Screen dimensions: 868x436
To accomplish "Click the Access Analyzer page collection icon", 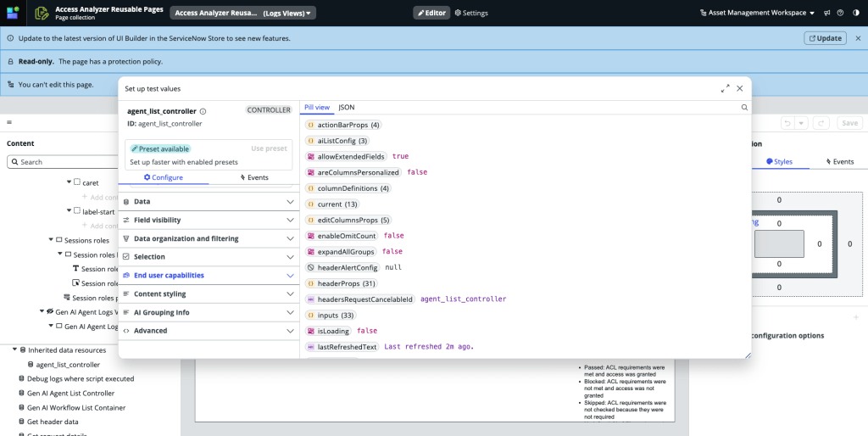I will tap(42, 13).
